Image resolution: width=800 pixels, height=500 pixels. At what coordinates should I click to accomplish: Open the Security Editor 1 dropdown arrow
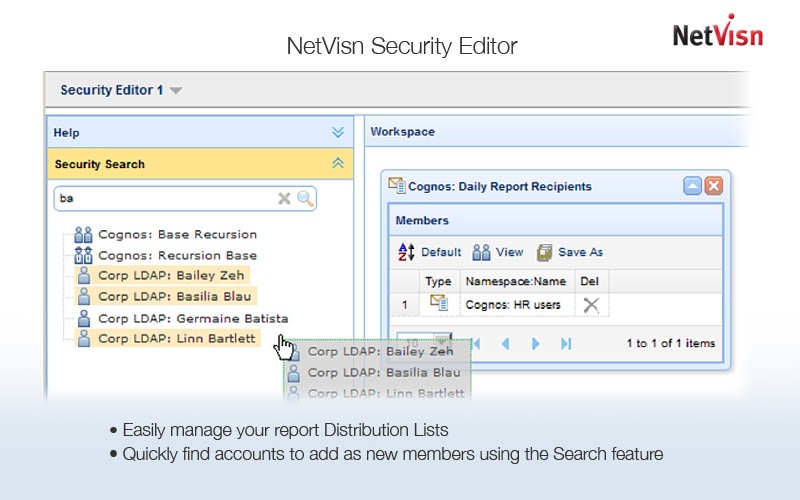coord(176,91)
